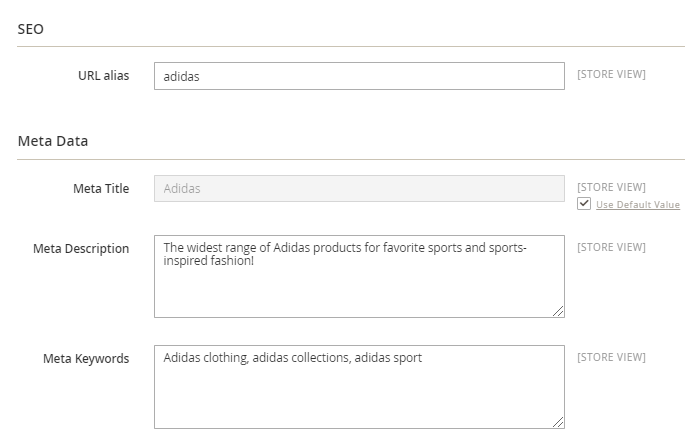685x445 pixels.
Task: Click the disabled Meta Title field
Action: point(359,189)
